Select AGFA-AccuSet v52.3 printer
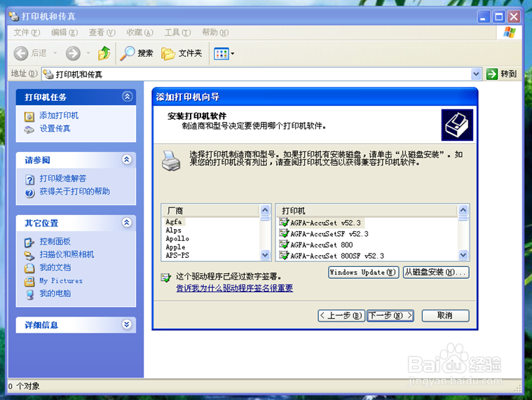The image size is (532, 400). 320,223
